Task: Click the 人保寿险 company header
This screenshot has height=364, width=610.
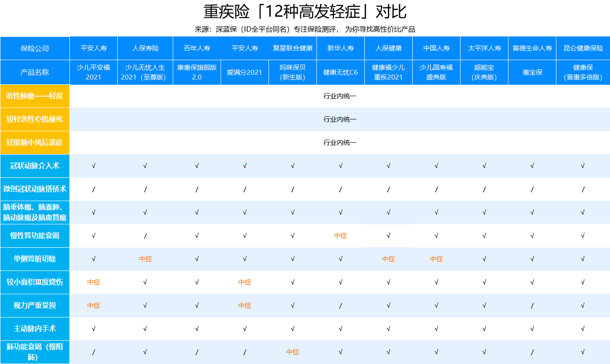Action: (x=145, y=48)
